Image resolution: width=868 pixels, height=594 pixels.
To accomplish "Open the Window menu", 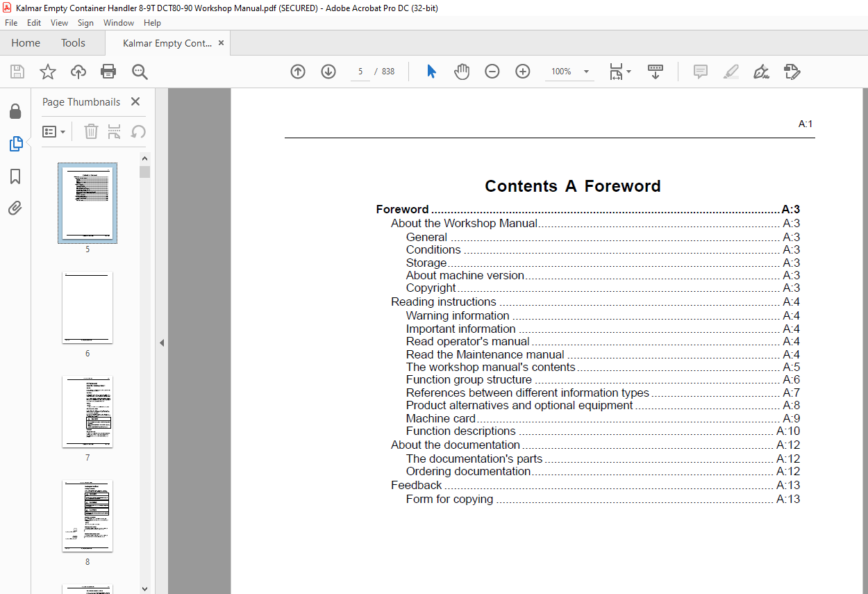I will 119,23.
